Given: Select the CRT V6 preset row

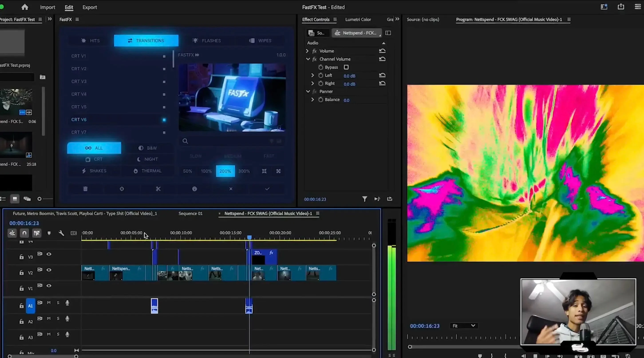Looking at the screenshot, I should (x=118, y=119).
